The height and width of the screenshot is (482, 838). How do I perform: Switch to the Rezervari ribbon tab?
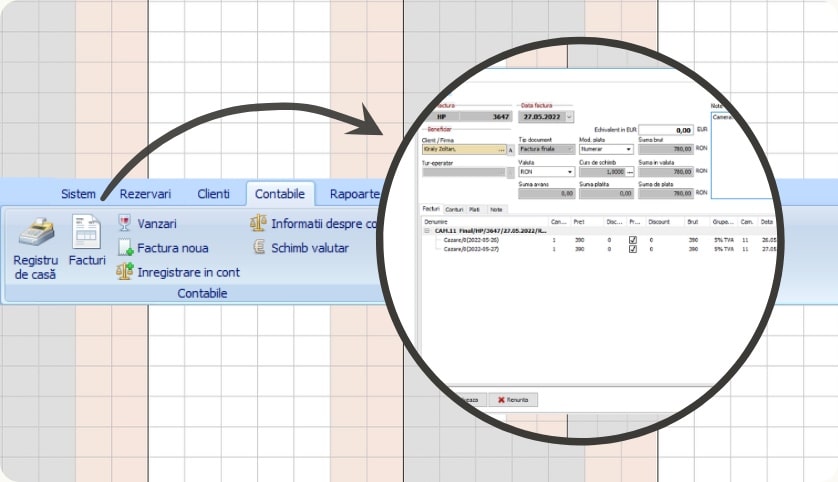click(145, 194)
